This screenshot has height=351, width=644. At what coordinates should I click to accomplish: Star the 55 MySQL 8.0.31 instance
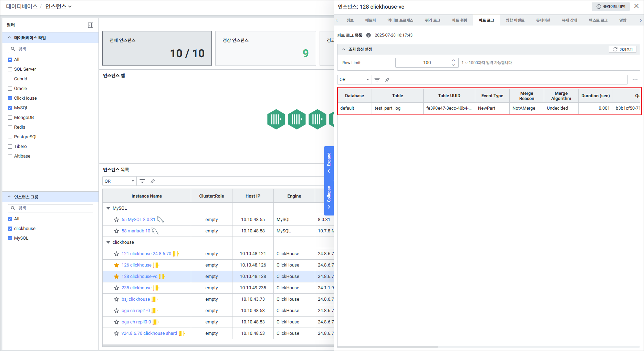pyautogui.click(x=116, y=220)
